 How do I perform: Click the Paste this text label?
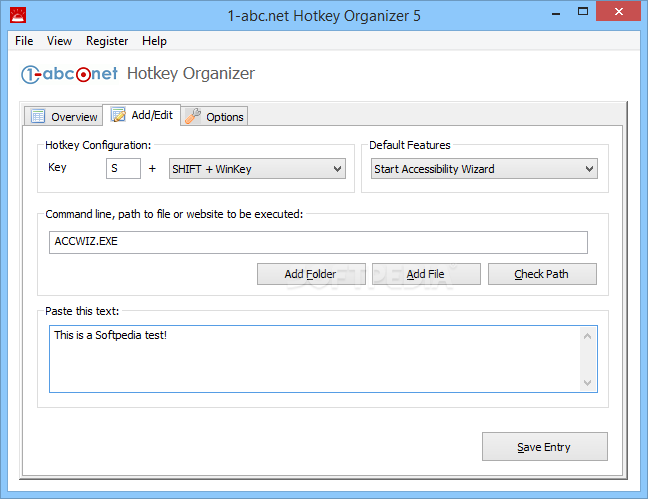coord(82,311)
